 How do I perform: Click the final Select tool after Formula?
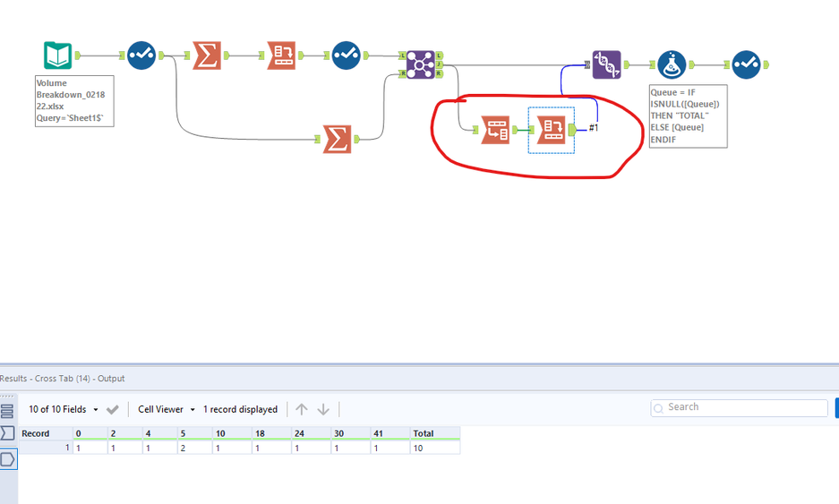click(747, 64)
